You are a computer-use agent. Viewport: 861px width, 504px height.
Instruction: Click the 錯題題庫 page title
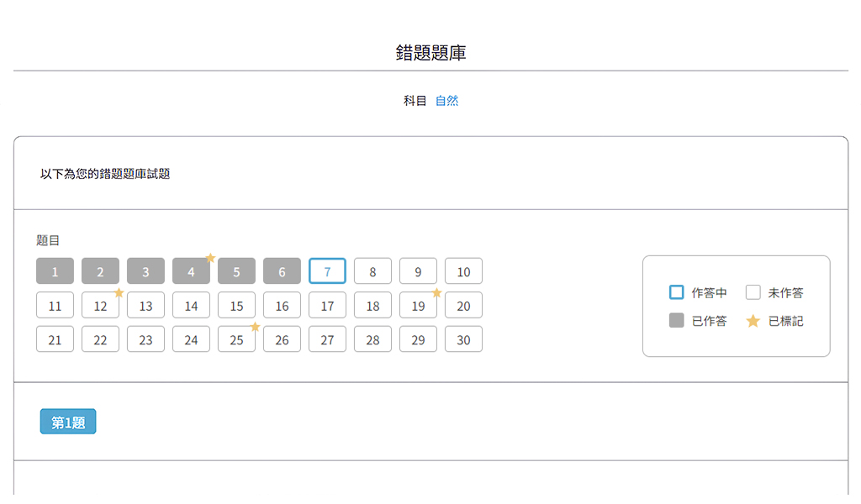430,53
